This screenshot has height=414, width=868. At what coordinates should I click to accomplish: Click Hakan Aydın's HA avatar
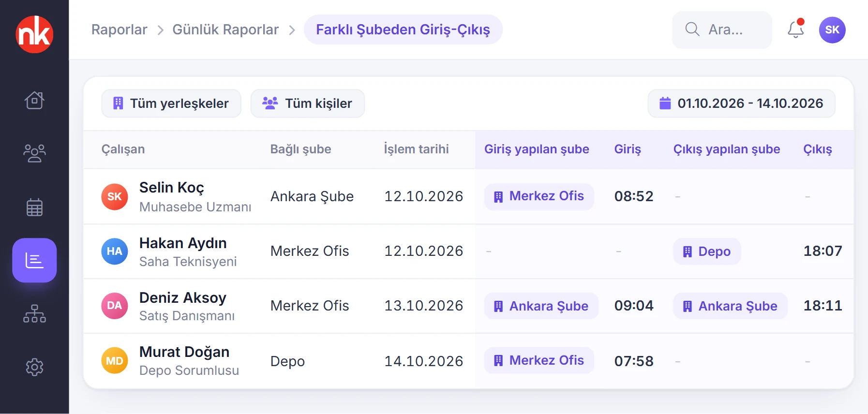coord(115,251)
